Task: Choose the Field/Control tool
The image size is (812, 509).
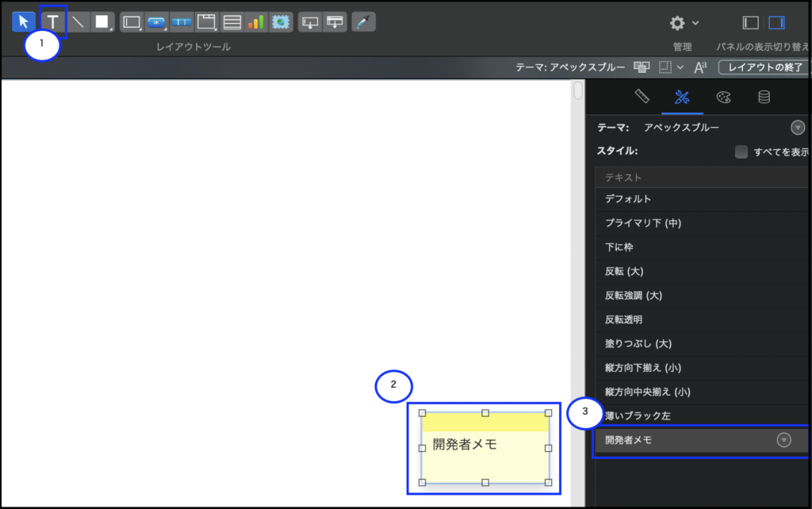Action: tap(132, 22)
